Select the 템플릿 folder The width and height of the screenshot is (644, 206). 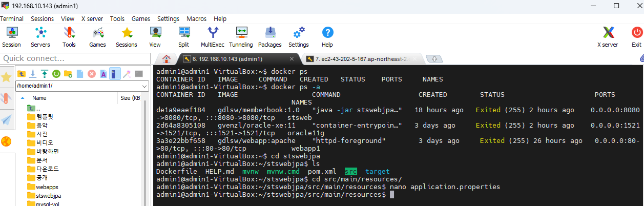[40, 117]
